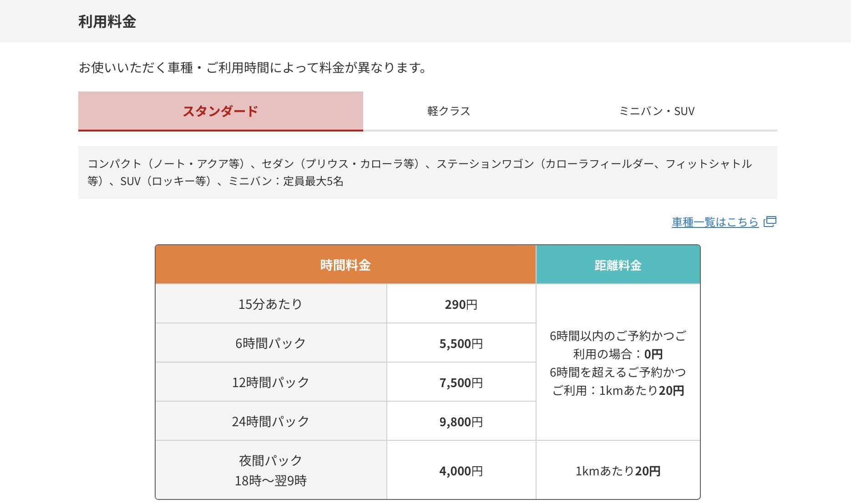Open the ミニバン・SUV tab

coord(657,111)
